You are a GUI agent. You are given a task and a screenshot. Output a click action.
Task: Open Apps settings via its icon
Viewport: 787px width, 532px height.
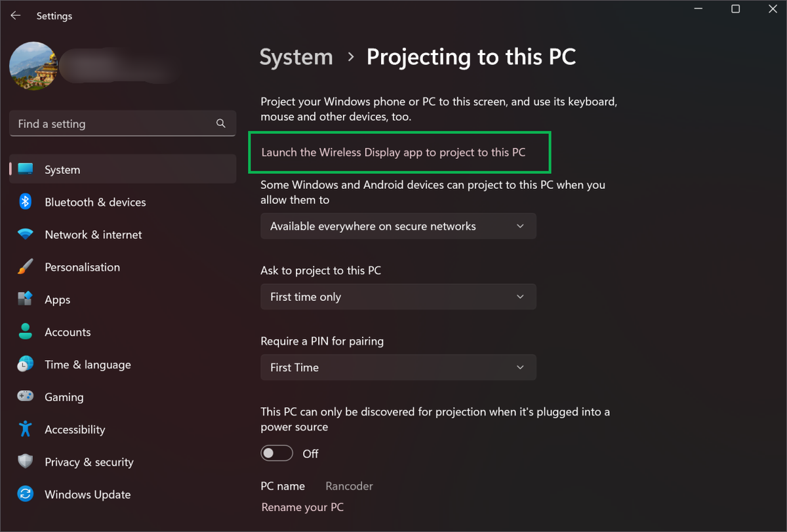point(25,299)
